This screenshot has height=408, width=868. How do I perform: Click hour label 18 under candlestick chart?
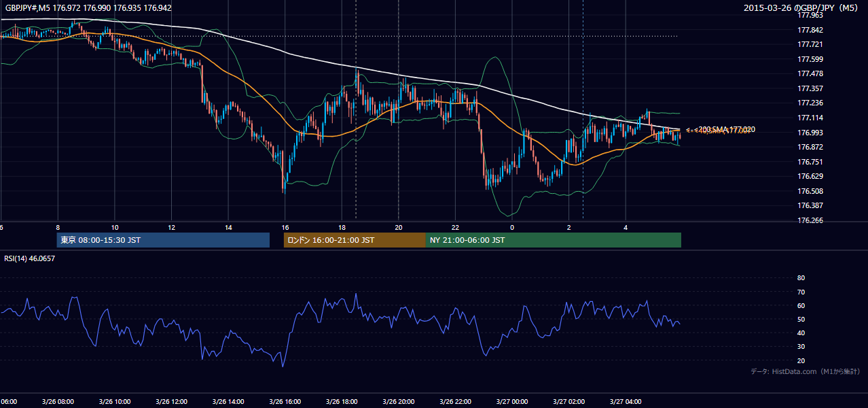point(342,227)
